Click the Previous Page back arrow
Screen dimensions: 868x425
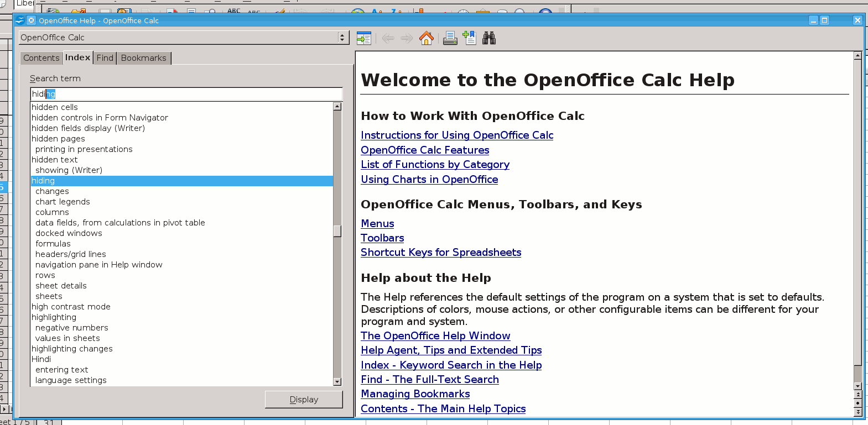(388, 38)
